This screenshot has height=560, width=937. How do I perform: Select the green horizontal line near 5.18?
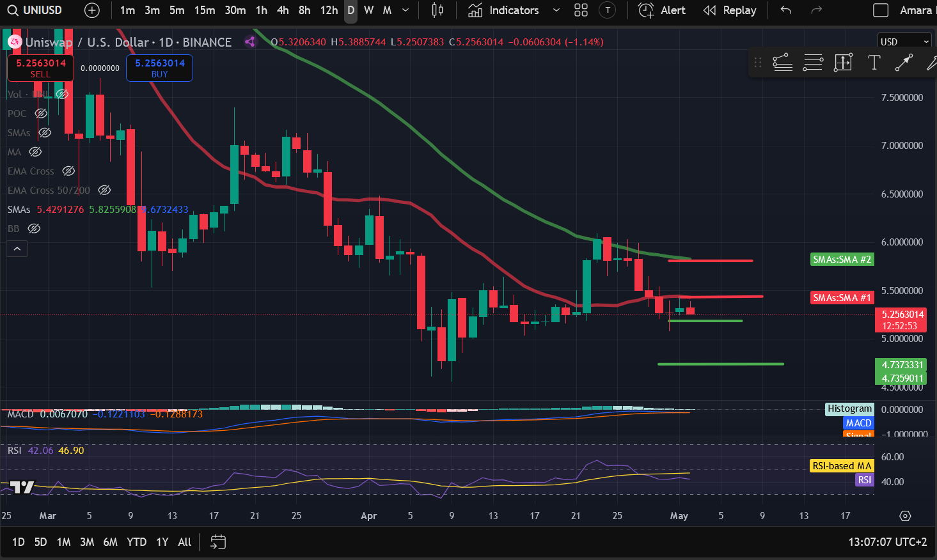pyautogui.click(x=705, y=321)
